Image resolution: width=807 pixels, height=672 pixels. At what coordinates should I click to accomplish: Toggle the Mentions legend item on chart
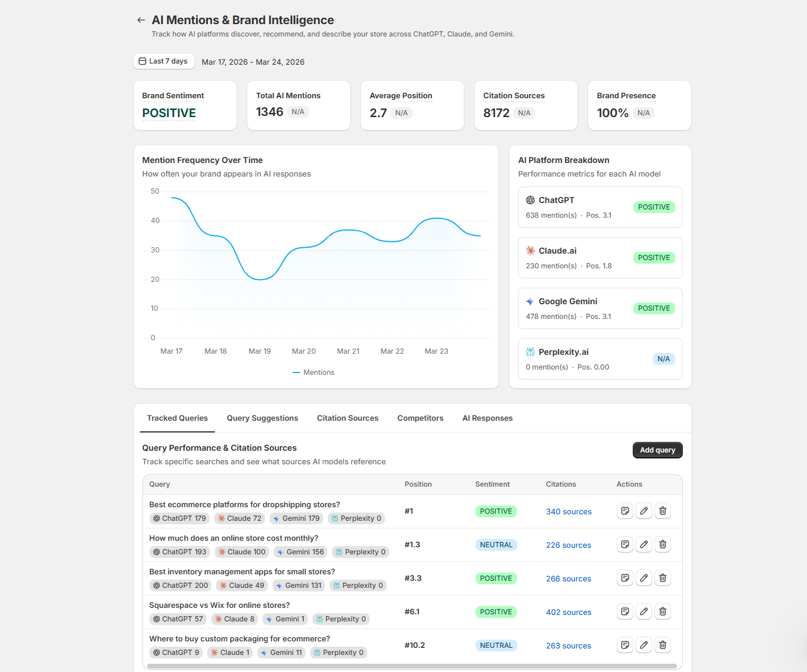(x=314, y=372)
